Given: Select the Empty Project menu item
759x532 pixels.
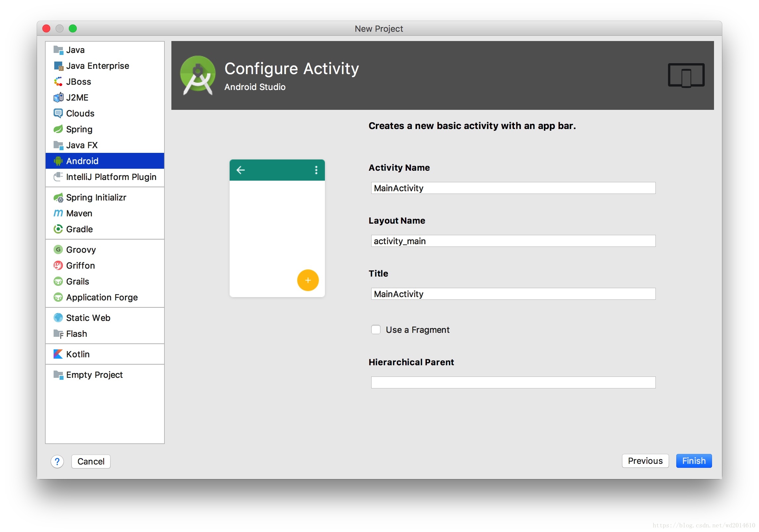Looking at the screenshot, I should pos(95,374).
